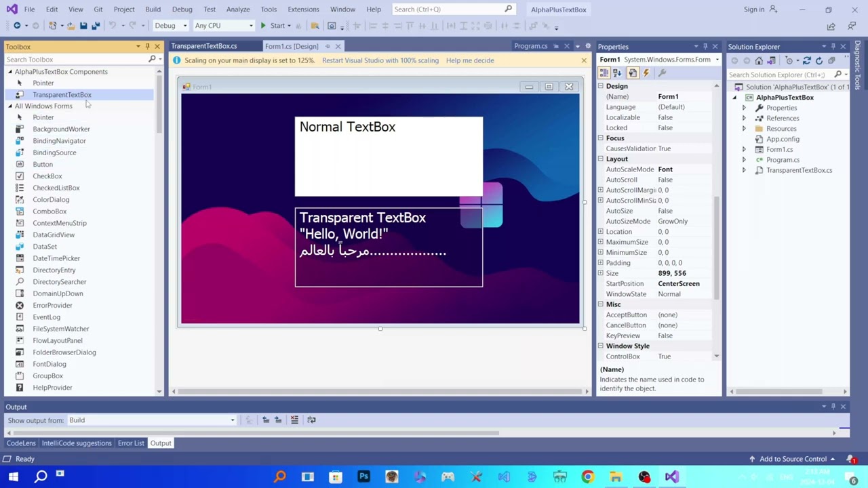
Task: Open Properties object selector dropdown
Action: [x=717, y=60]
